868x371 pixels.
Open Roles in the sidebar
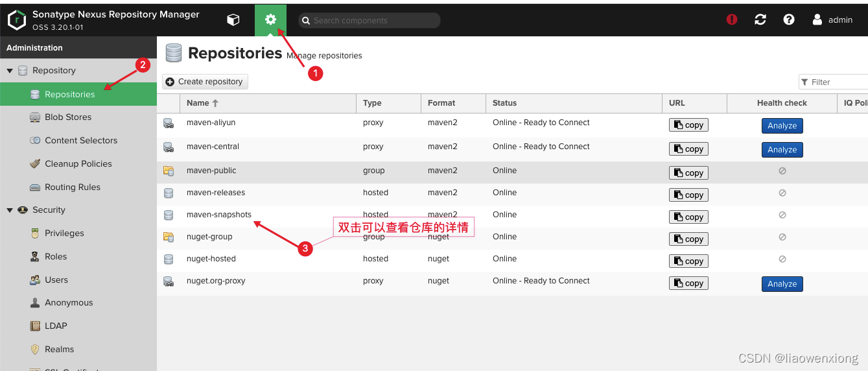(x=78, y=257)
